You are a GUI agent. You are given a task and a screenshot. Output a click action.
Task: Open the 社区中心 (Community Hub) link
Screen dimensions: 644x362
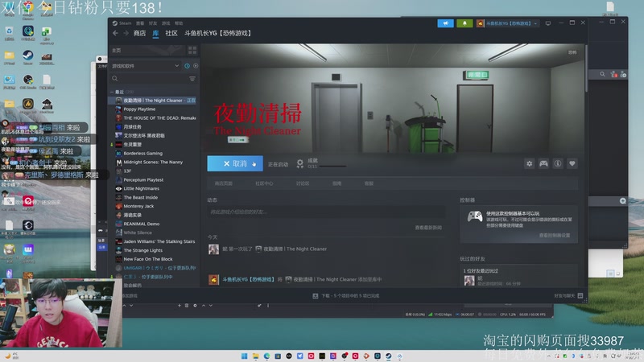coord(264,183)
